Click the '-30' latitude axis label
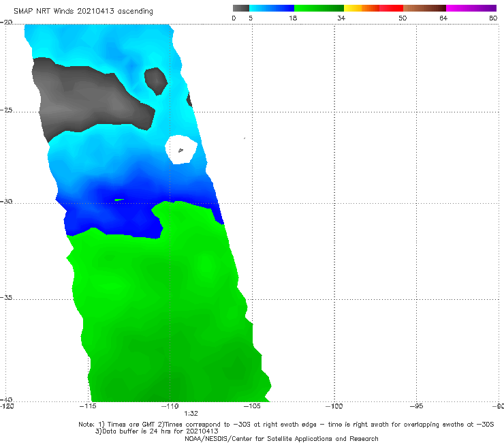The height and width of the screenshot is (443, 504). pyautogui.click(x=6, y=201)
